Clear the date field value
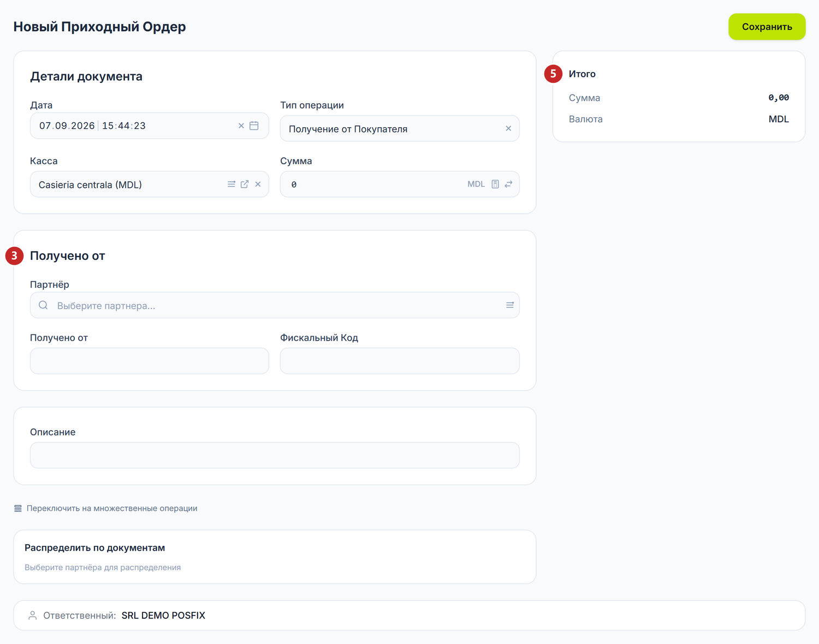819x644 pixels. [x=241, y=126]
